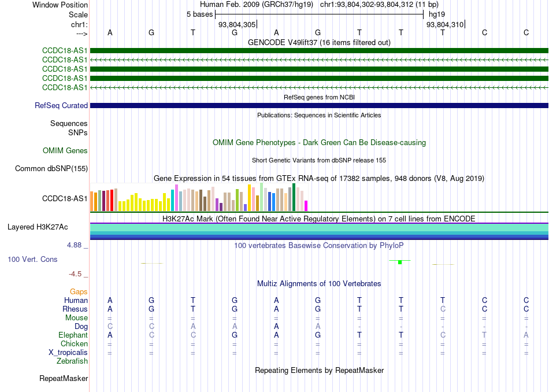This screenshot has height=392, width=549.
Task: Click the Layered H3K27Ac turquoise signal band
Action: (319, 227)
